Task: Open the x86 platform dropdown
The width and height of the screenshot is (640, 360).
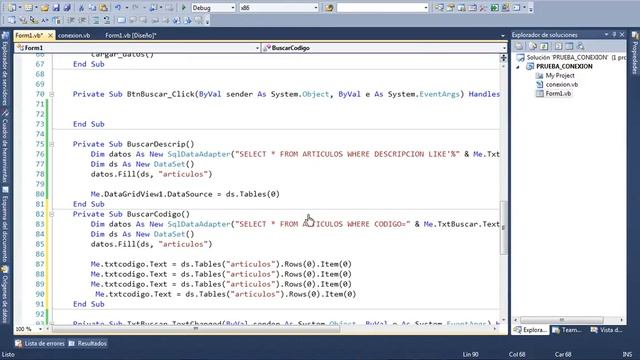Action: tap(316, 8)
